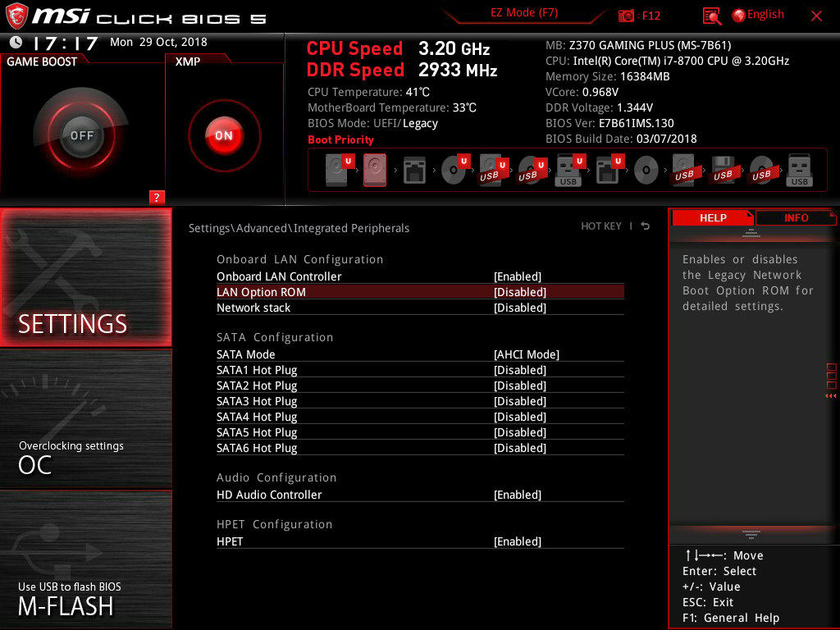Click the date Mon 29 Oct, 2018
840x630 pixels.
click(x=158, y=42)
